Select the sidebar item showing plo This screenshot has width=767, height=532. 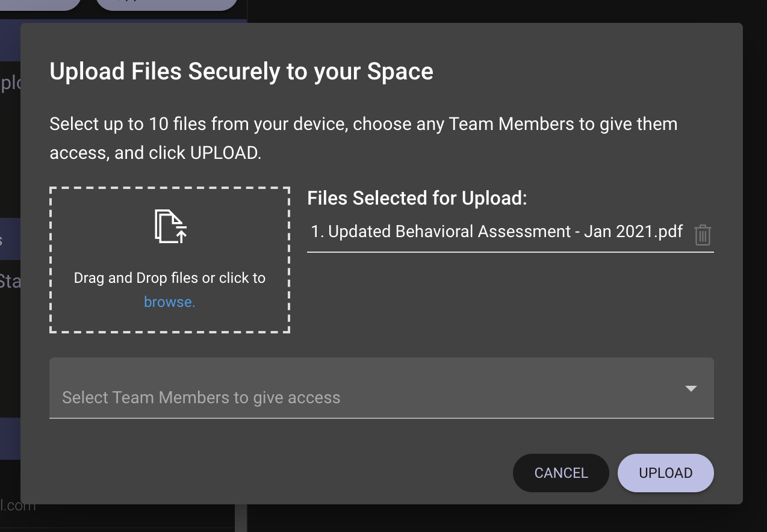10,84
